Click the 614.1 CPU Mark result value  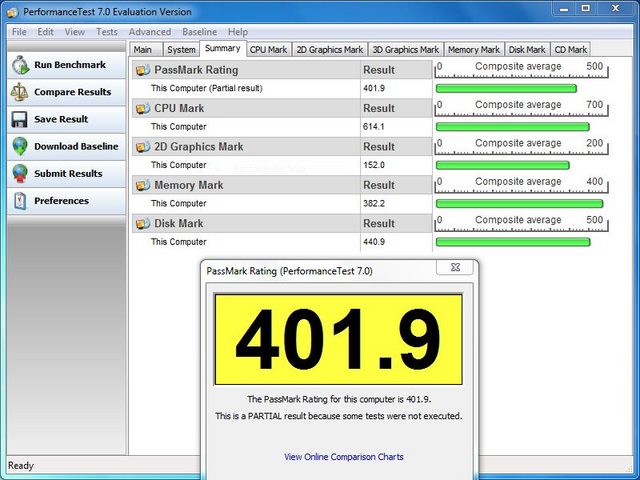click(374, 127)
